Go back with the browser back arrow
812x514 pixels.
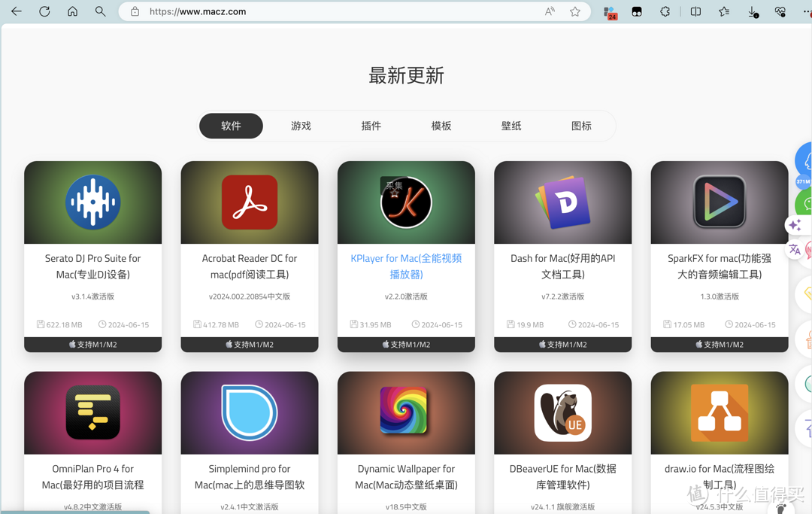17,11
